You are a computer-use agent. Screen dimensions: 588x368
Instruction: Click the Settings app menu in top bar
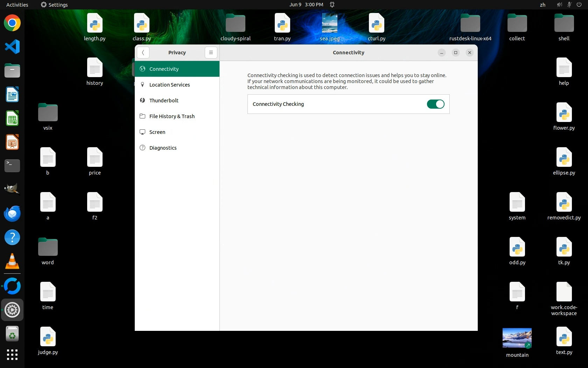(54, 5)
